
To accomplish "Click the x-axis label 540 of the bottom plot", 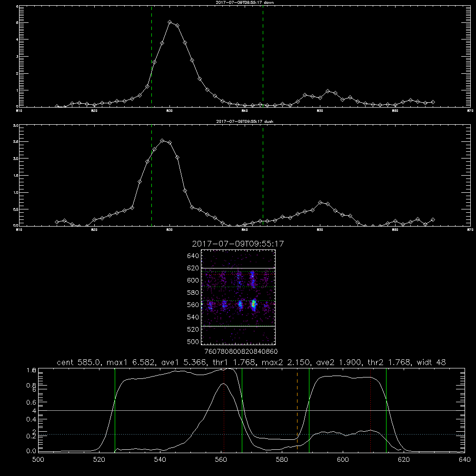I will pos(160,460).
